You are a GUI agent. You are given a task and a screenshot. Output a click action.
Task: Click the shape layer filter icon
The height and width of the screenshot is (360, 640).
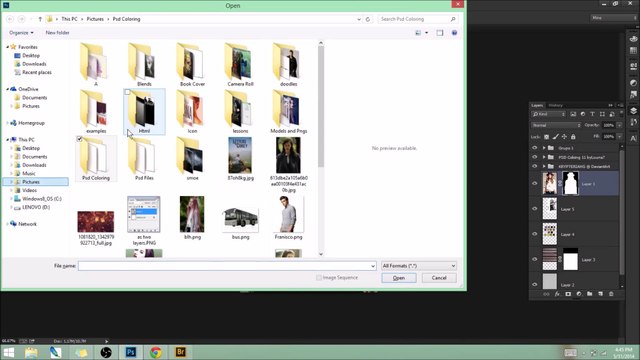(602, 114)
